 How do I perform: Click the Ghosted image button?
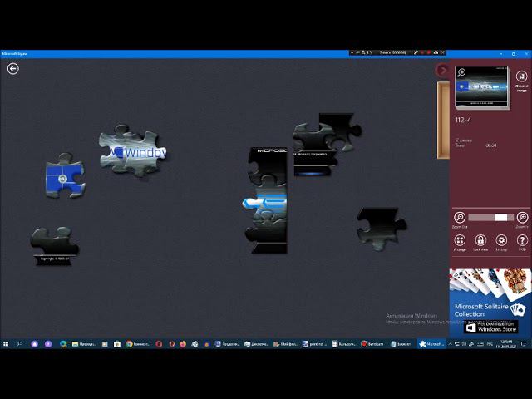coord(521,80)
